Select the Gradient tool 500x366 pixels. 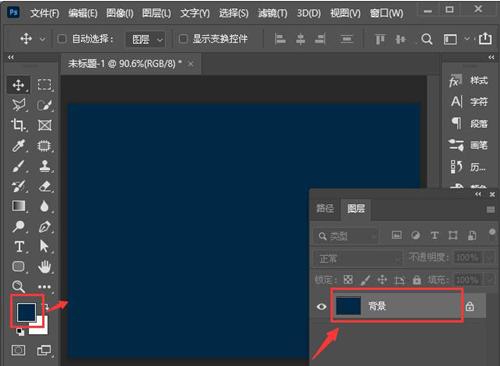pos(18,206)
